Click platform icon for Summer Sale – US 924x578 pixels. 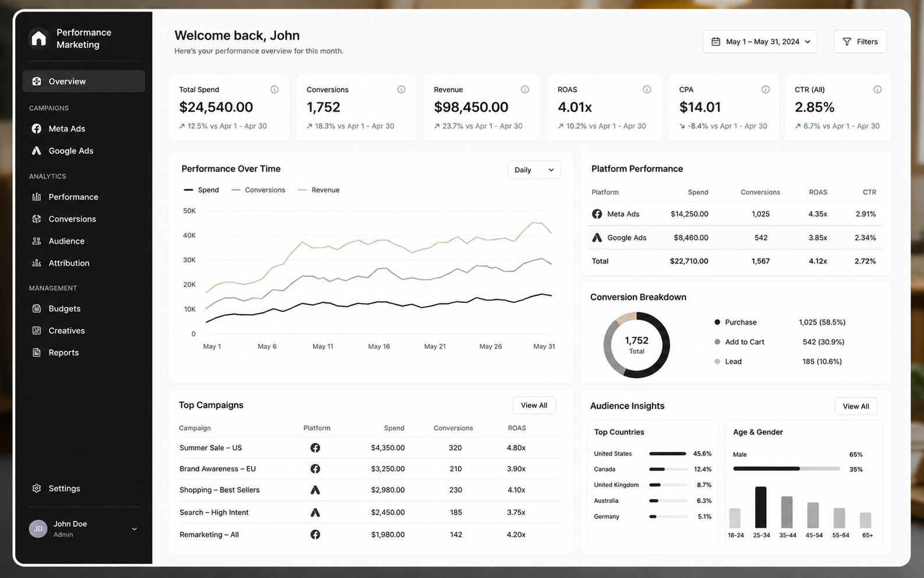[315, 448]
